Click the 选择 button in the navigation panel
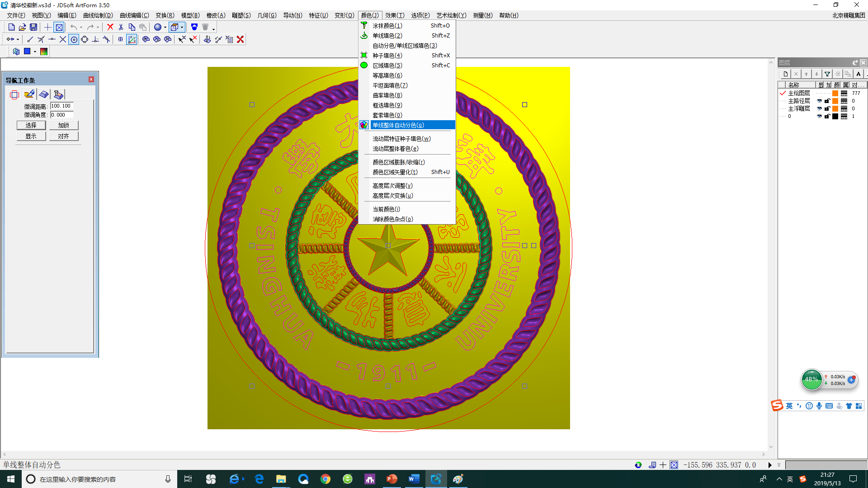Viewport: 868px width, 488px height. 31,125
